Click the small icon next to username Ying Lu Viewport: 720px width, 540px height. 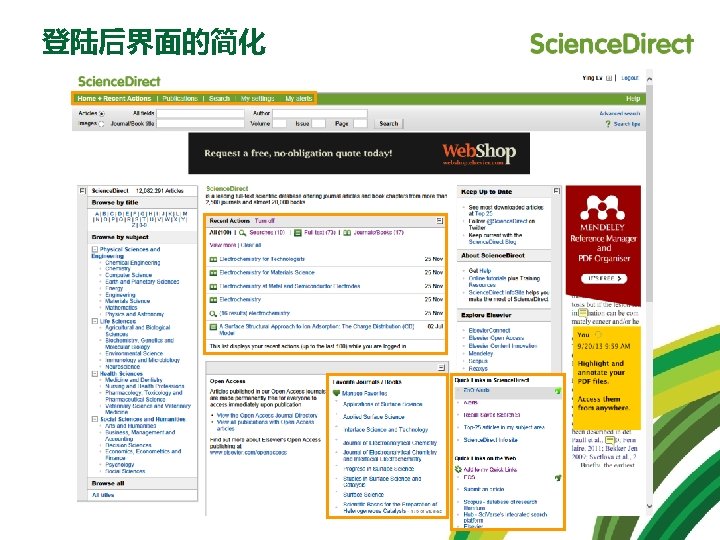coord(609,78)
